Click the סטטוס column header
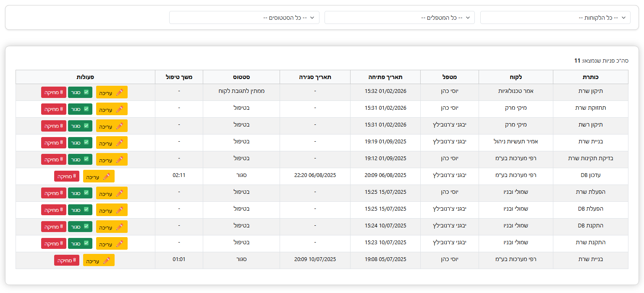 point(241,77)
